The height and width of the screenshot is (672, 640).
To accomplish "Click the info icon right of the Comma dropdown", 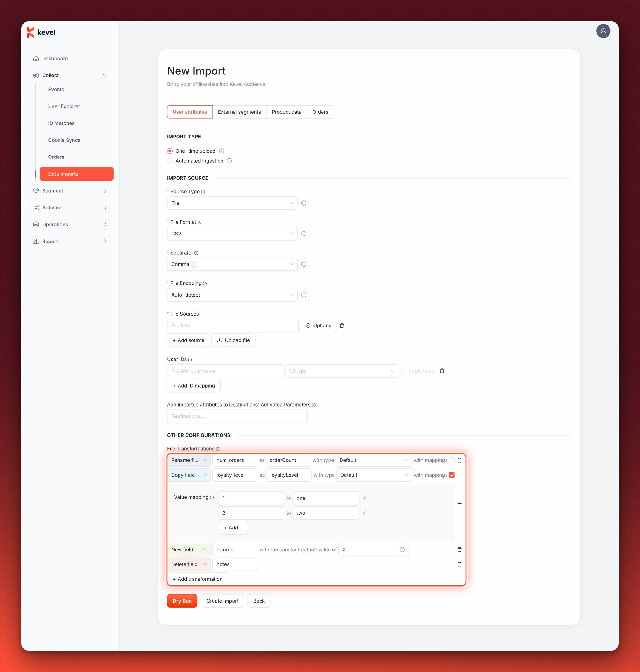I will (x=304, y=264).
